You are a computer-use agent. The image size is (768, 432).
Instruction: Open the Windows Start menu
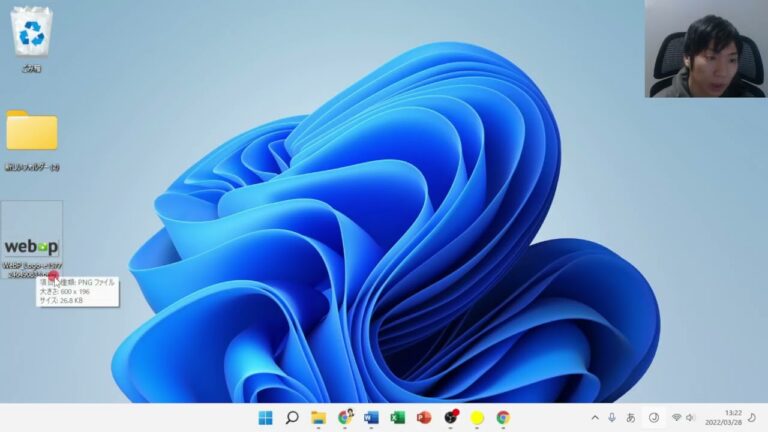coord(265,418)
